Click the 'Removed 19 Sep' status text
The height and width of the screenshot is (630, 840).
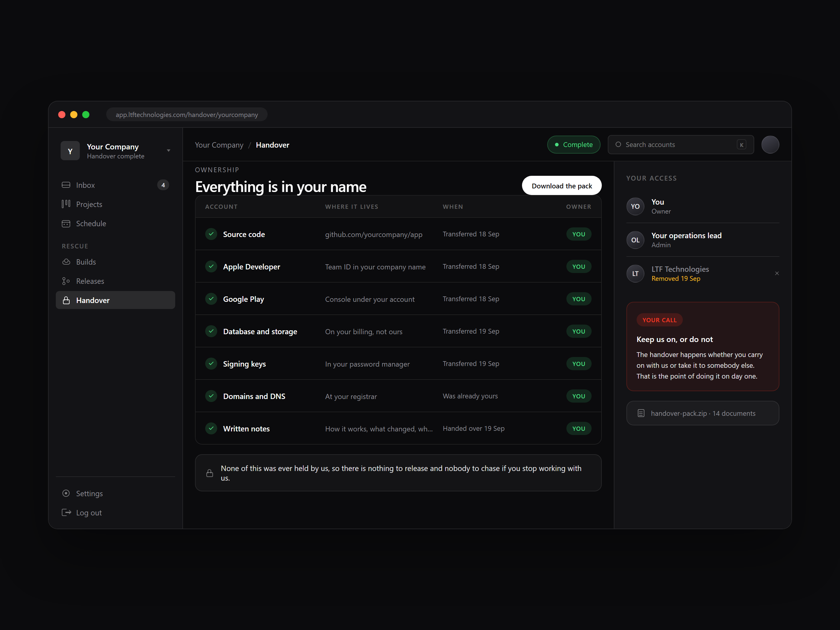(x=676, y=278)
